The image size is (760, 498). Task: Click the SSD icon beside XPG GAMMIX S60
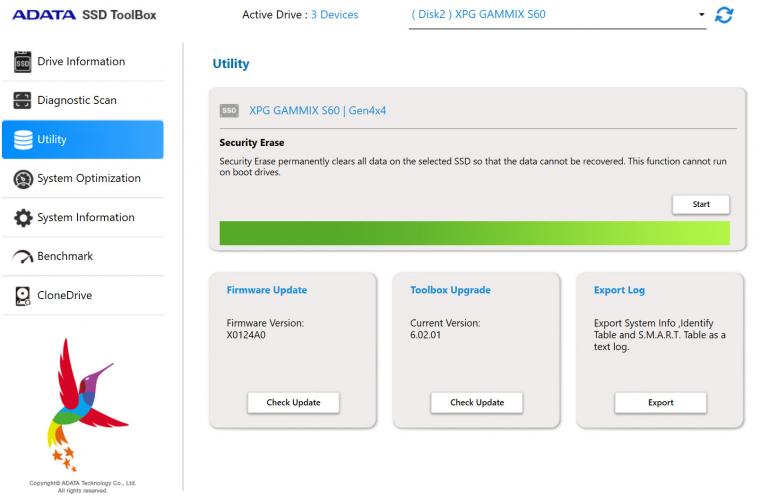(229, 111)
